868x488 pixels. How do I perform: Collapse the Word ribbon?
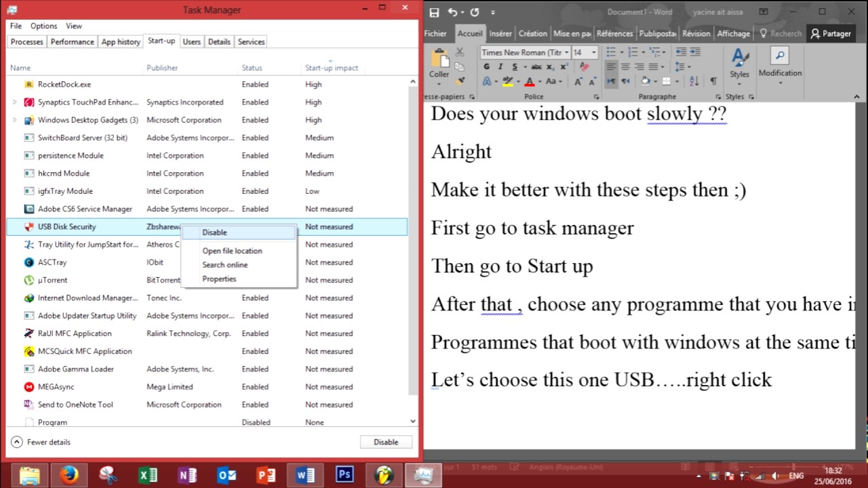click(x=857, y=97)
